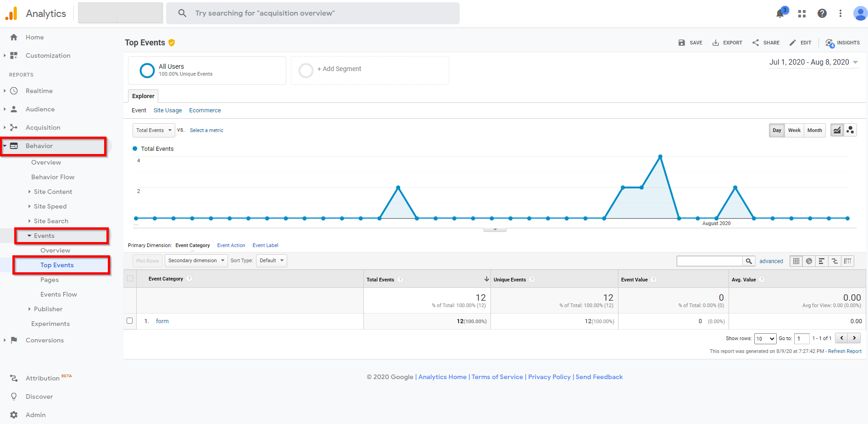Expand the Total Events metric dropdown
The width and height of the screenshot is (868, 424).
tap(154, 130)
